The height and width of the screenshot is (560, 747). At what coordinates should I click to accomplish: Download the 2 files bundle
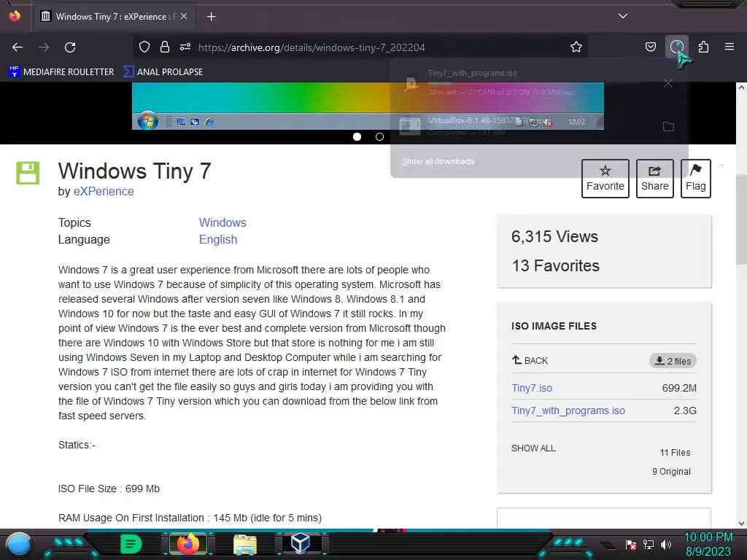(673, 361)
